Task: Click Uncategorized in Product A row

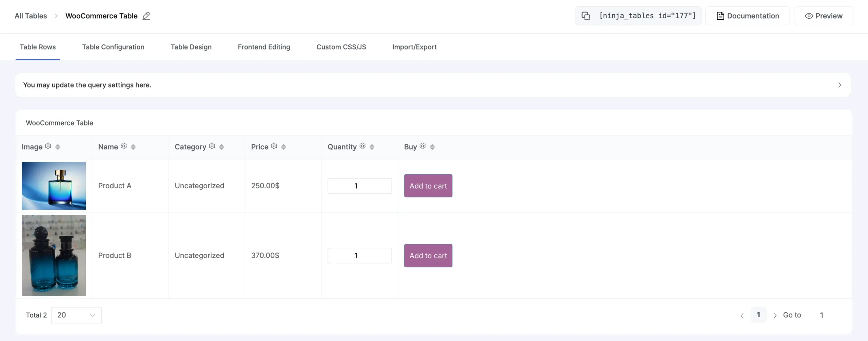Action: point(199,186)
